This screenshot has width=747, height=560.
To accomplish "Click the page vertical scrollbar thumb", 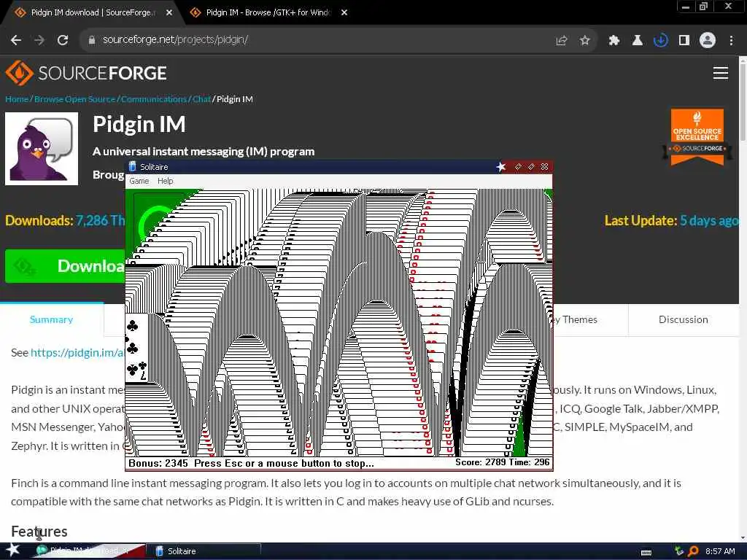I will [743, 102].
